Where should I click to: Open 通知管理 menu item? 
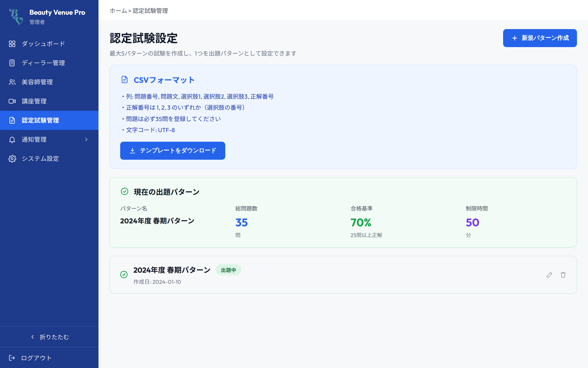click(x=49, y=139)
